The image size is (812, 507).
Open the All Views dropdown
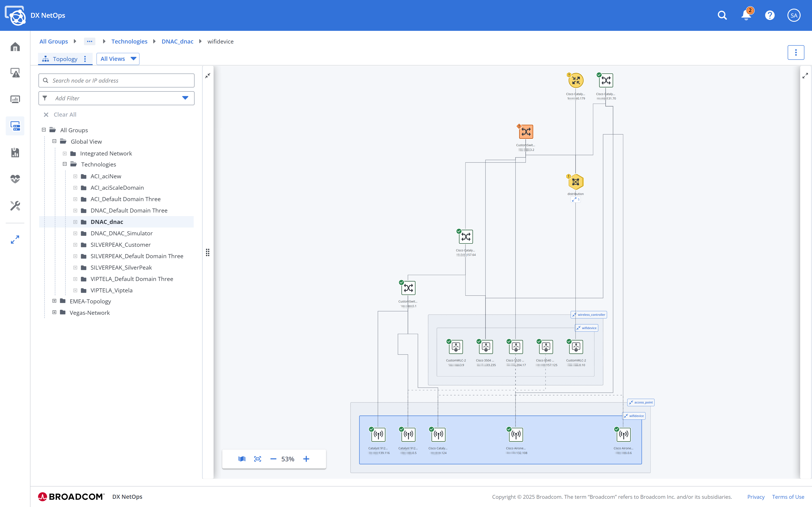click(x=117, y=59)
